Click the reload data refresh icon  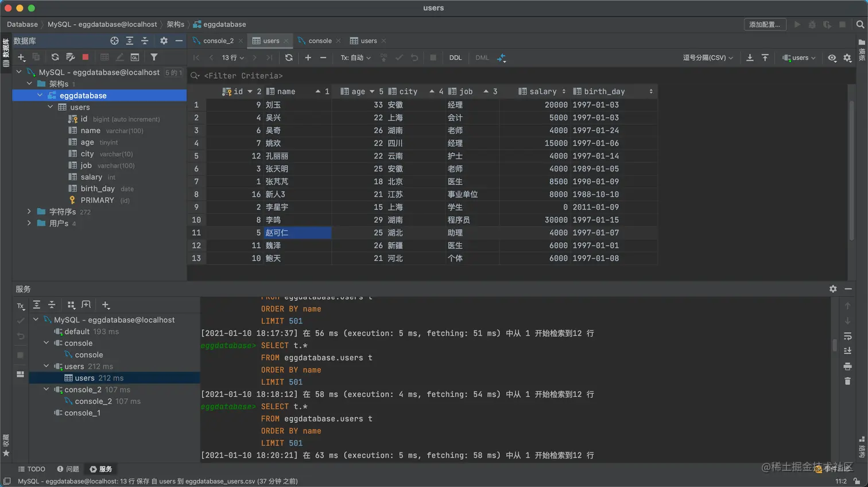[289, 58]
